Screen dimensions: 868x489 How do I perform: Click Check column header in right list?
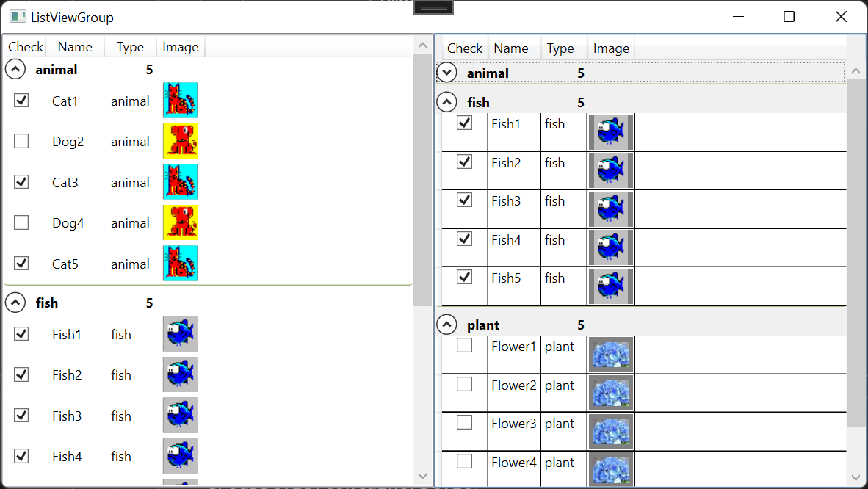tap(464, 48)
